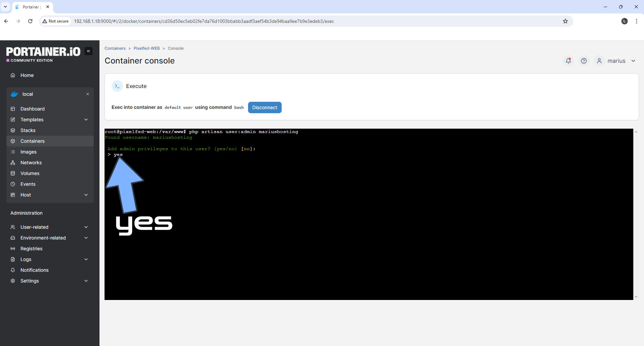644x346 pixels.
Task: Reload the page using browser refresh icon
Action: [x=30, y=21]
